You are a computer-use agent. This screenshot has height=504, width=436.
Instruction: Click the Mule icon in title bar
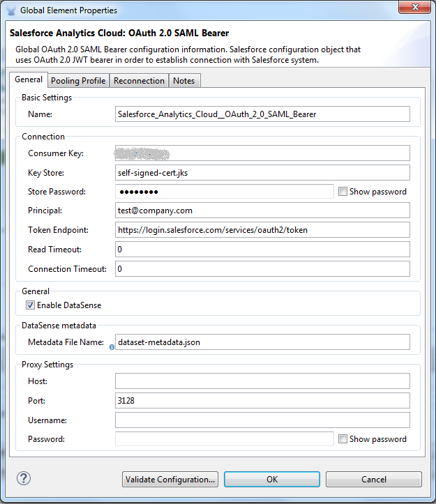coord(11,10)
